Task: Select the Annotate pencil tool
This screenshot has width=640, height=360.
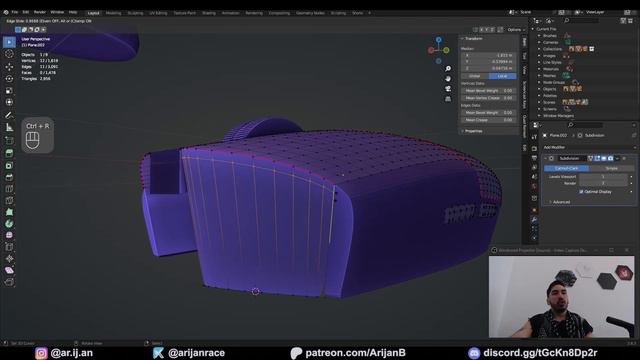Action: coord(9,116)
